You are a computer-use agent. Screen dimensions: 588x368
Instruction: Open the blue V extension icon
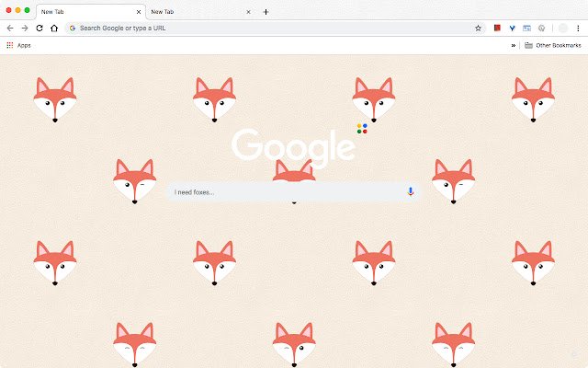512,29
